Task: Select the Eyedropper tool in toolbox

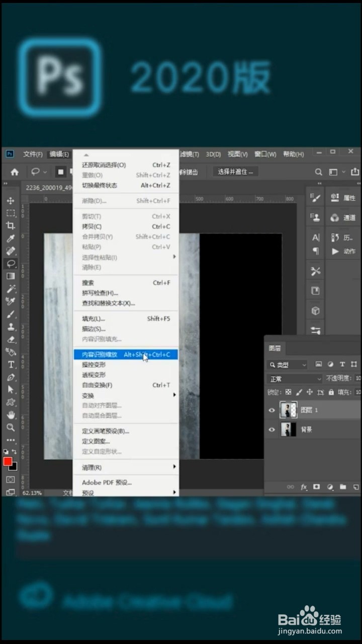Action: (11, 238)
